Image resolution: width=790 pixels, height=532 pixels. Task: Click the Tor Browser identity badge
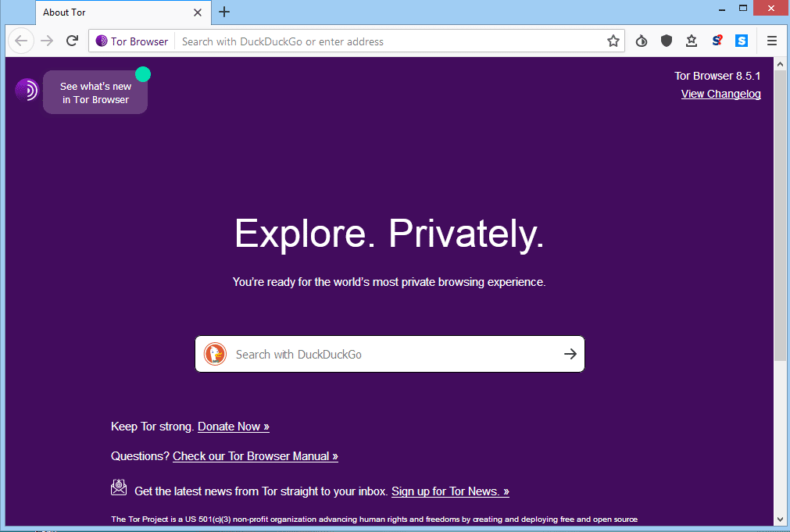click(x=132, y=41)
